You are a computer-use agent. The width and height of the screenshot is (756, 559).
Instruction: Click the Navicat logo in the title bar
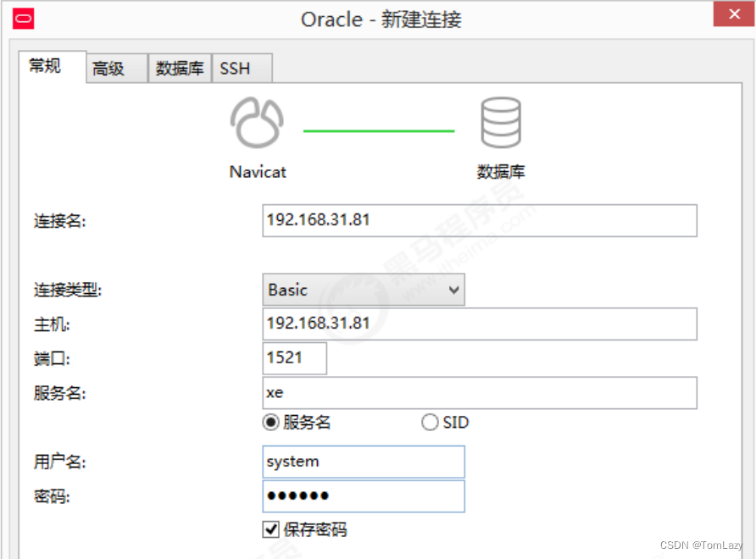(22, 19)
